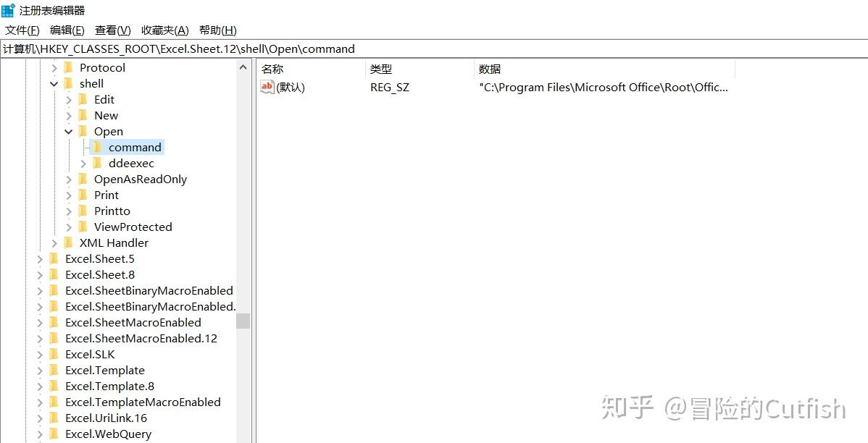The width and height of the screenshot is (868, 443).
Task: Expand the XML Handler key
Action: click(54, 243)
